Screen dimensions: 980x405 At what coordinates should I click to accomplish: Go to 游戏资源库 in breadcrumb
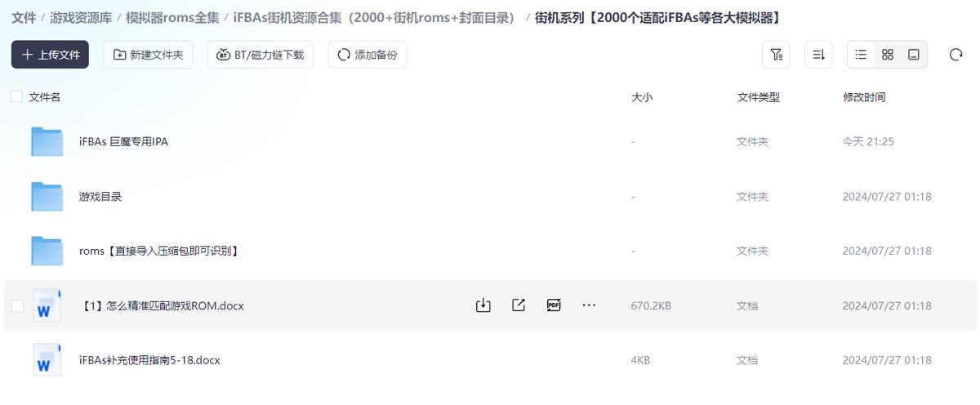81,17
